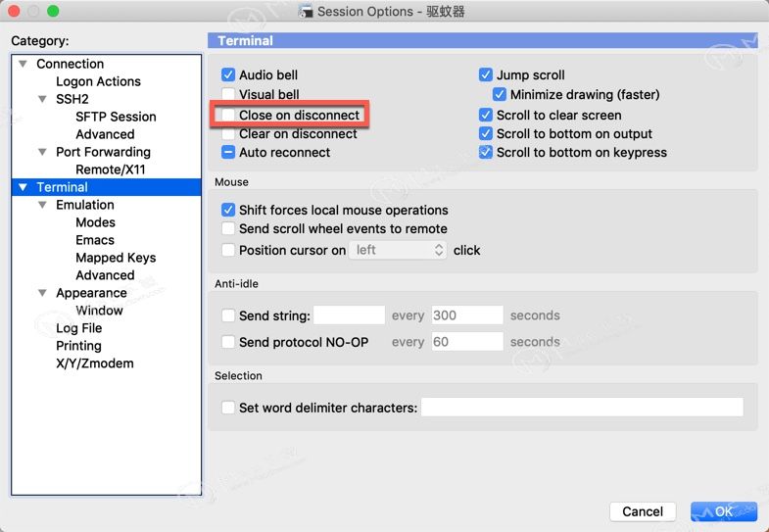Click the green zoom window button
This screenshot has width=769, height=532.
(x=53, y=11)
